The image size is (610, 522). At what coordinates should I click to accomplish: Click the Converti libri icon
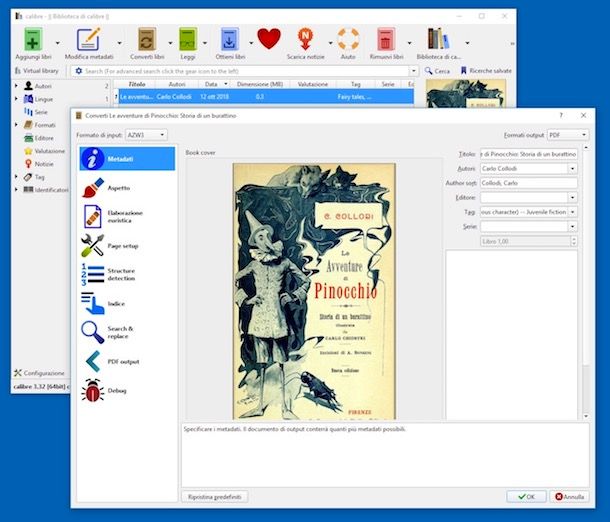point(147,39)
